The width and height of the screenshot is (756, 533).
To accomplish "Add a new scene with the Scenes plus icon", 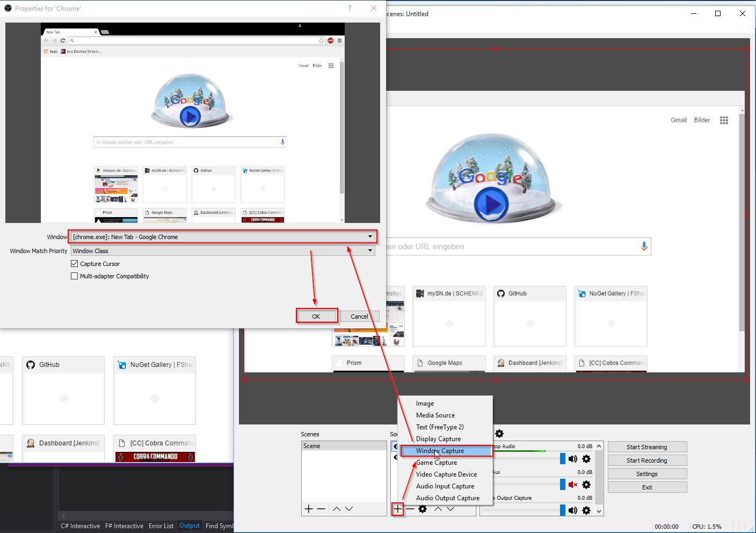I will (309, 509).
